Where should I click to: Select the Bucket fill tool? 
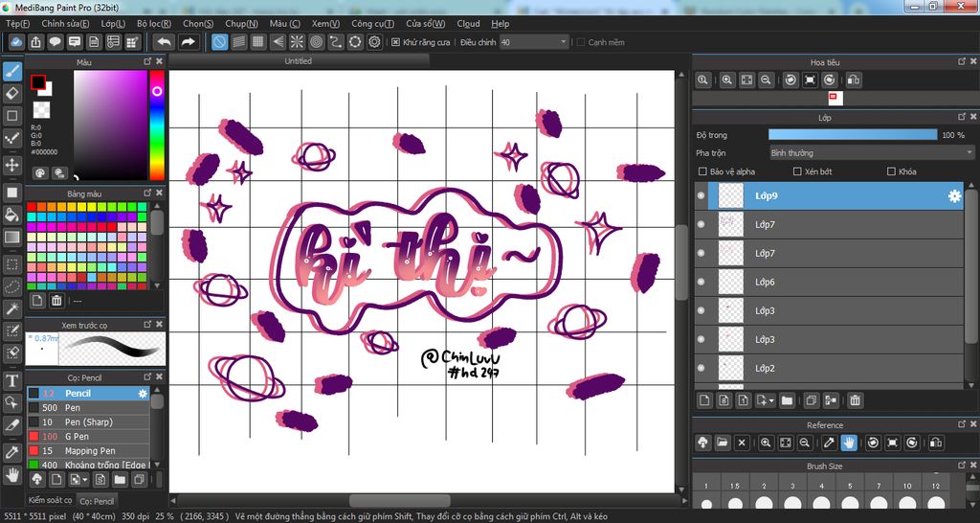11,215
